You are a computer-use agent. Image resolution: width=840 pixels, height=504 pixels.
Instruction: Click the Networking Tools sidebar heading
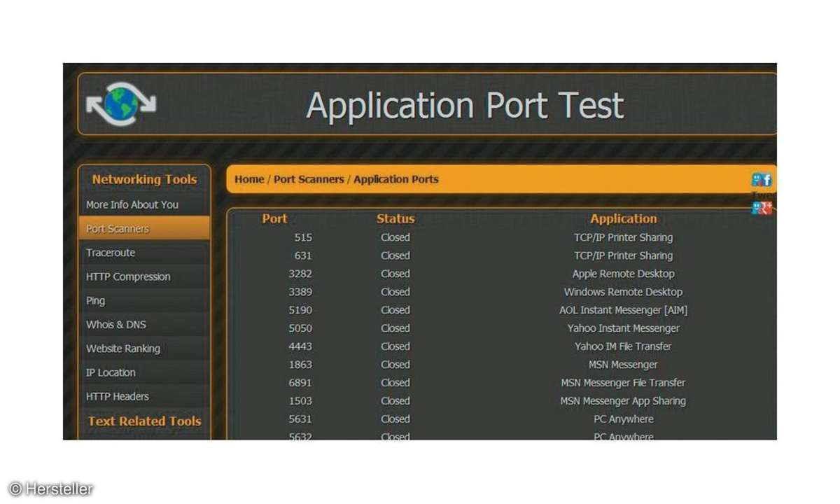click(x=145, y=179)
